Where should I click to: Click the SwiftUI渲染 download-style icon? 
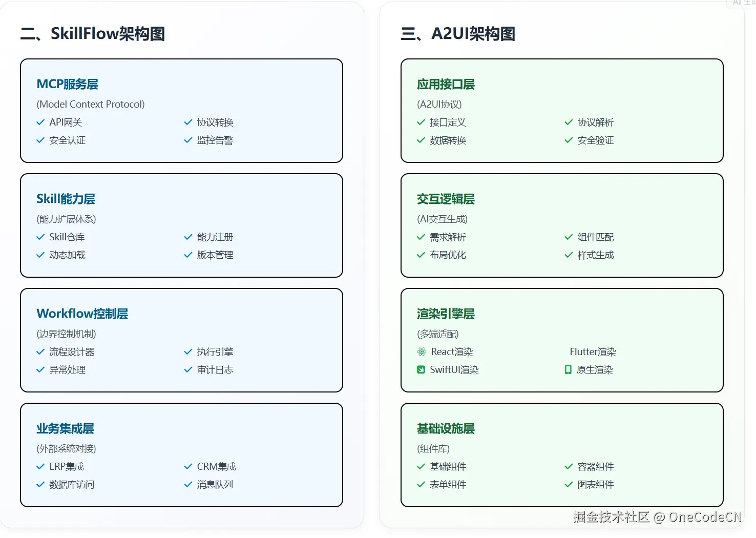[x=421, y=369]
